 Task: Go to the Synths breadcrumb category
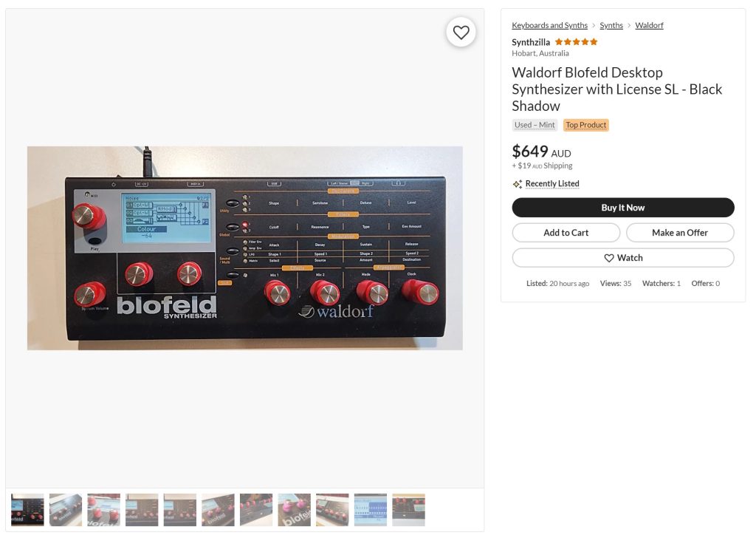[611, 25]
